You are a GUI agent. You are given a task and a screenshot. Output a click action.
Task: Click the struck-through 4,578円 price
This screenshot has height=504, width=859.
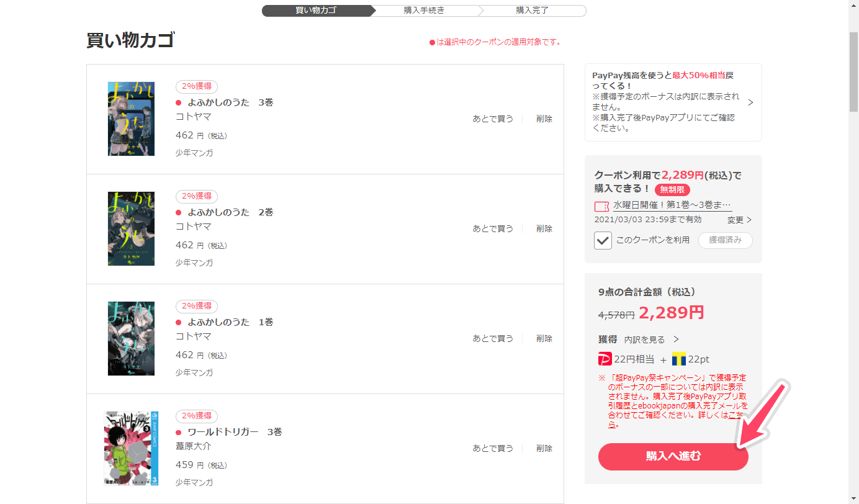[x=616, y=315]
